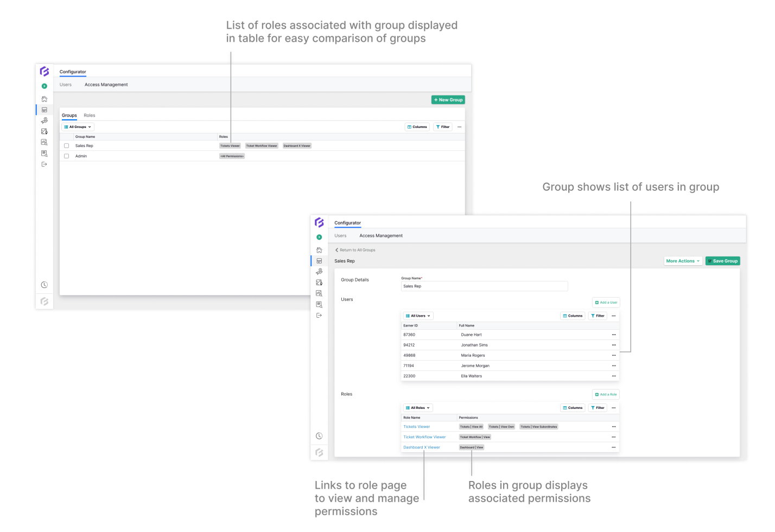Open report search icon in Sales Rep window sidebar
This screenshot has height=532, width=775.
point(319,305)
